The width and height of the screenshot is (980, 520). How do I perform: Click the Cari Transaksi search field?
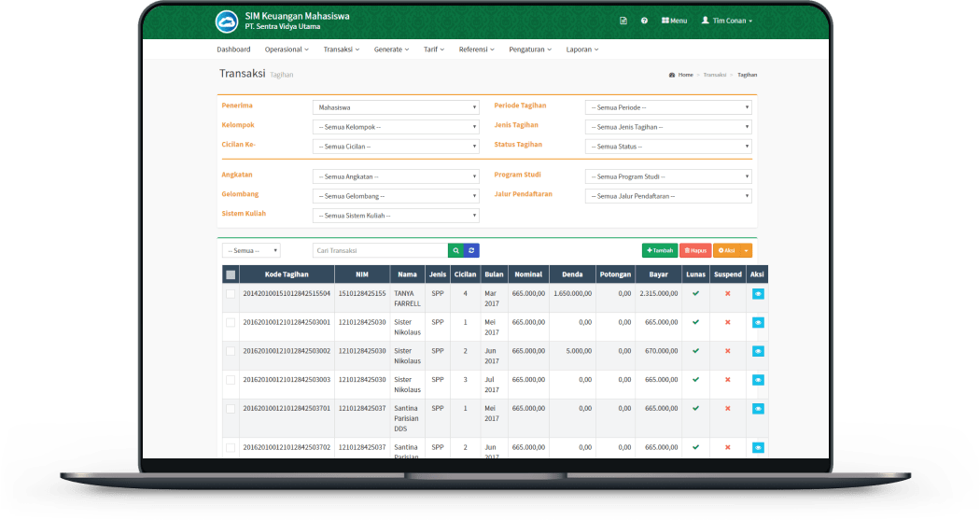click(x=380, y=250)
